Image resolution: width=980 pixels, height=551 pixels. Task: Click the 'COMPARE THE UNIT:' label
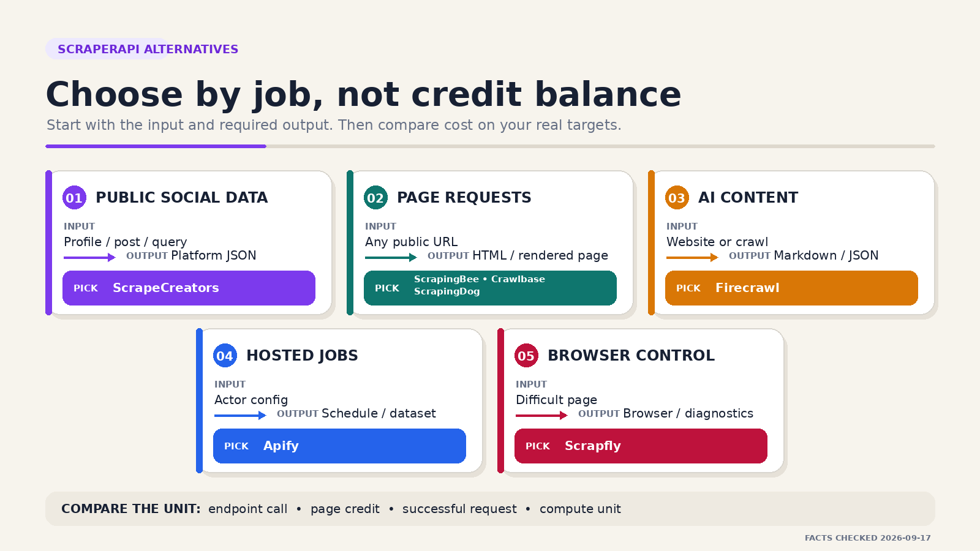[131, 509]
